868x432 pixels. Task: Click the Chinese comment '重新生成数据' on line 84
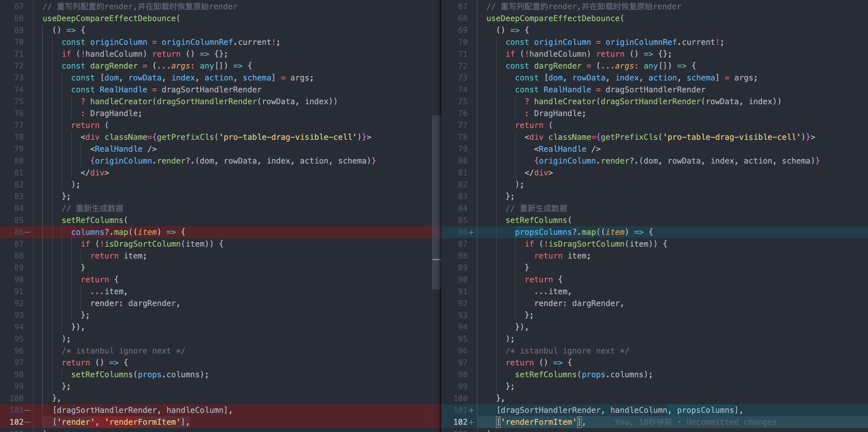99,208
